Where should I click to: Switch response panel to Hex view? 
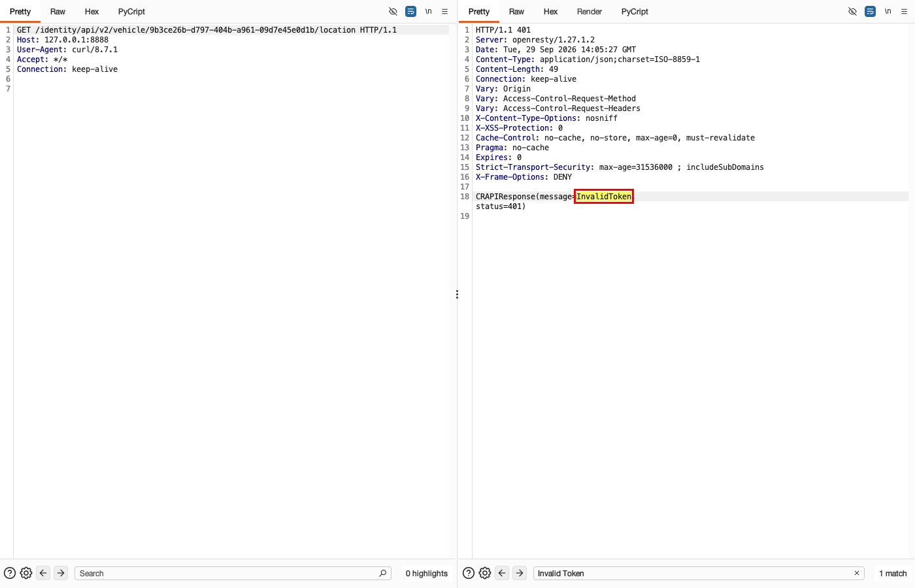coord(550,12)
